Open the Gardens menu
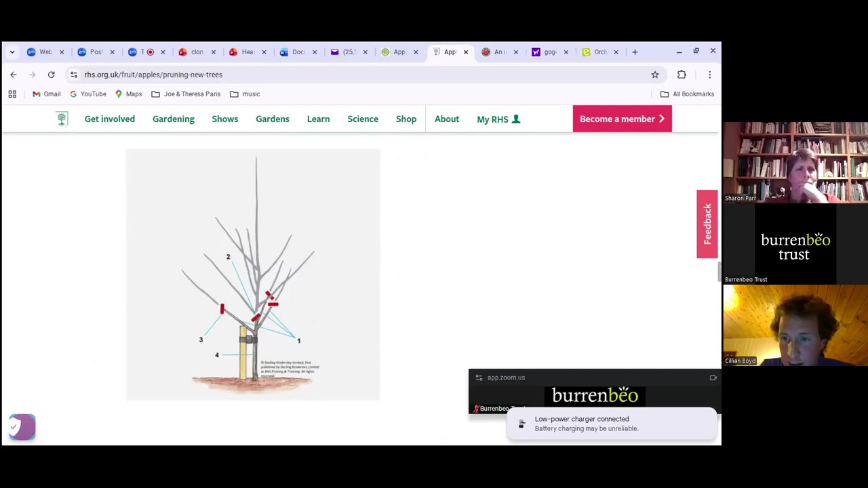 pos(273,119)
